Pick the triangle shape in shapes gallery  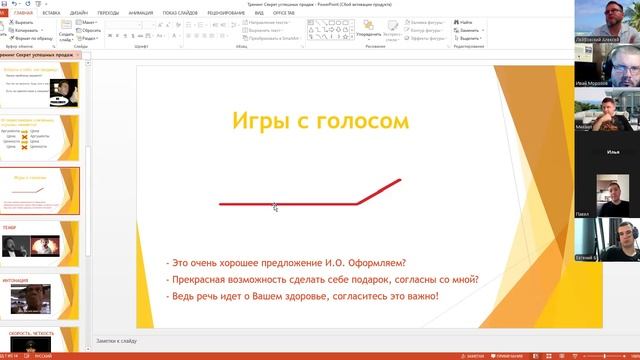pos(311,30)
